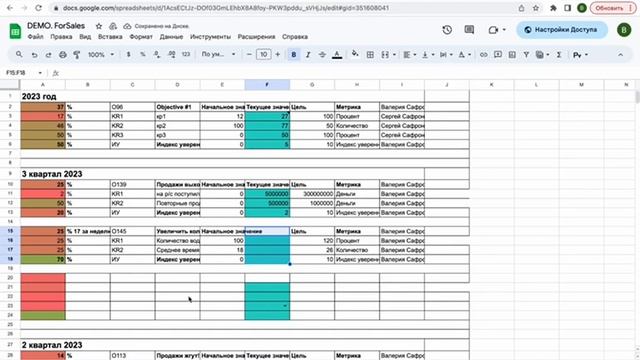Click the name box F15:F18
640x360 pixels.
tap(24, 73)
